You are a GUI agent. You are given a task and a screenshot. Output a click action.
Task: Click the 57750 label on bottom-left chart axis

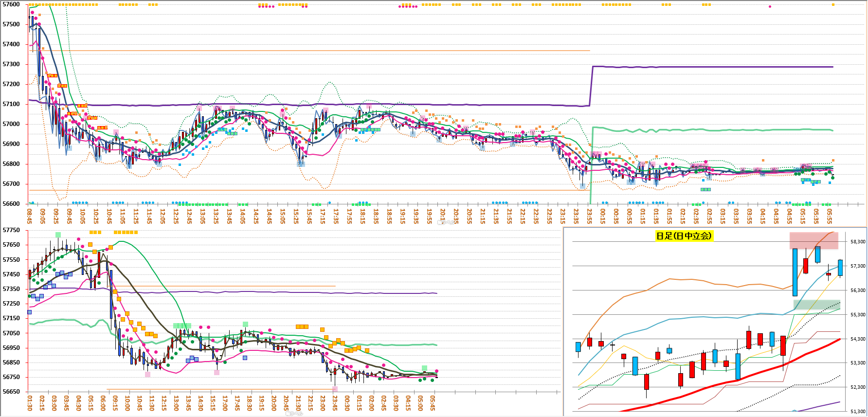tap(11, 230)
